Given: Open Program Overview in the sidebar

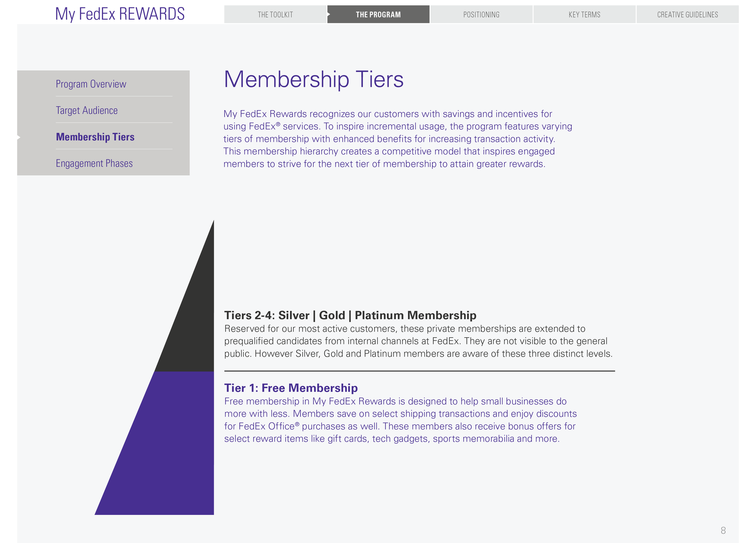Looking at the screenshot, I should click(91, 84).
